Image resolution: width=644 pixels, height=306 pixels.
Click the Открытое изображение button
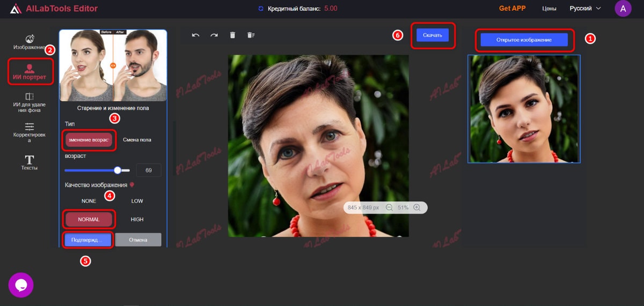tap(524, 40)
